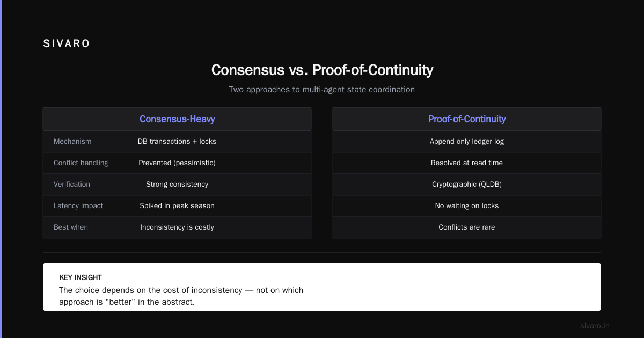Click the Best when row label
Image resolution: width=644 pixels, height=338 pixels.
[71, 227]
